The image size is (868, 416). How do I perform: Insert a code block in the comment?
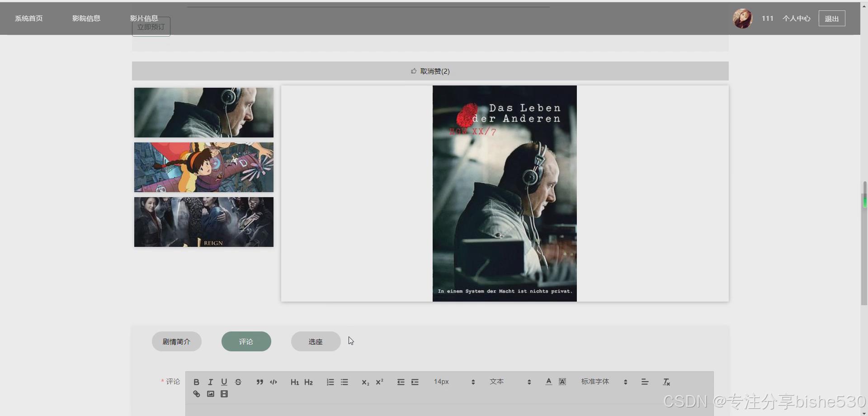[274, 382]
